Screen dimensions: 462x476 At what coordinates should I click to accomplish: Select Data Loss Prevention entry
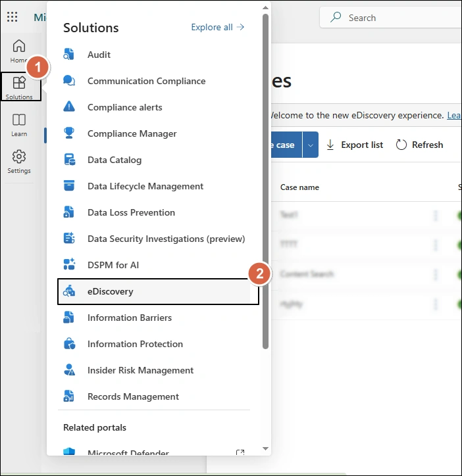click(154, 212)
